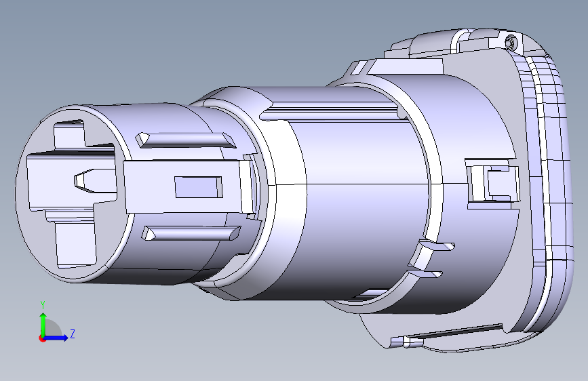588x381 pixels.
Task: Select the round front face of the connector
Action: click(x=72, y=193)
